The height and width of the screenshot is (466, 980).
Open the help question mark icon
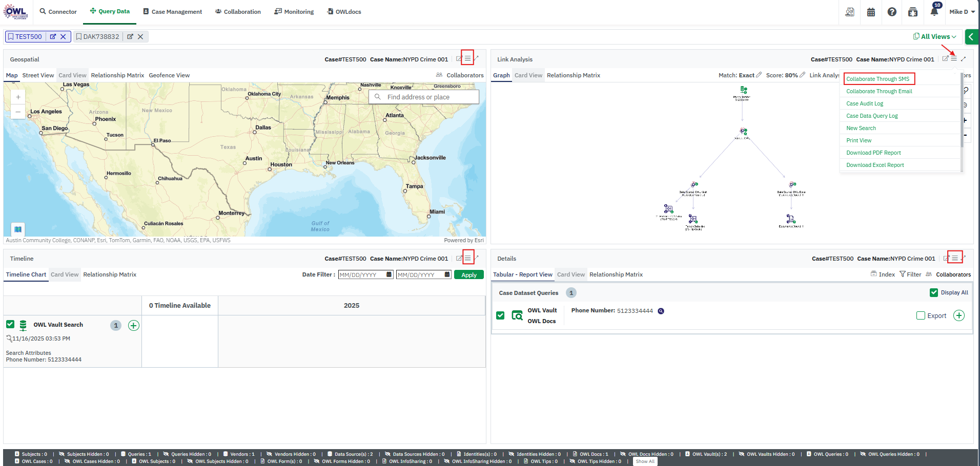892,12
